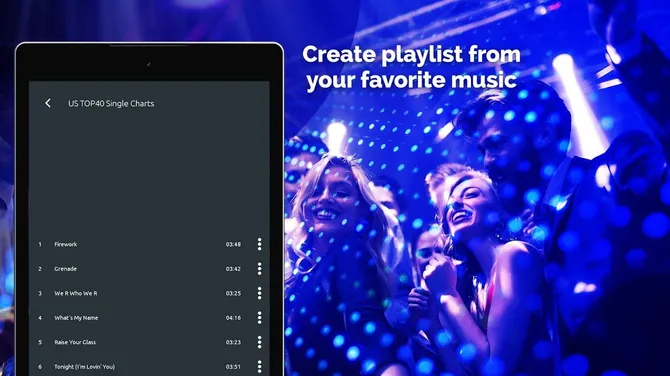The height and width of the screenshot is (376, 670).
Task: Open the What's My Name options menu
Action: tap(259, 317)
